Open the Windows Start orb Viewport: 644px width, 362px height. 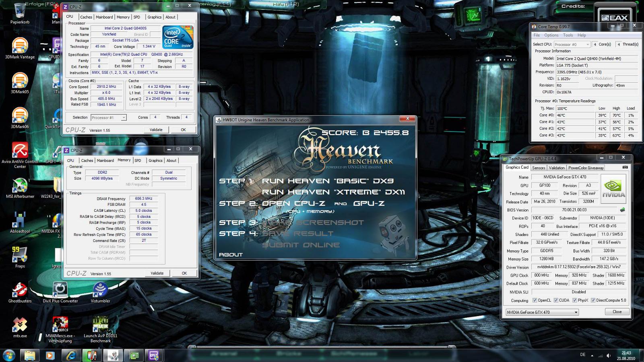click(9, 355)
